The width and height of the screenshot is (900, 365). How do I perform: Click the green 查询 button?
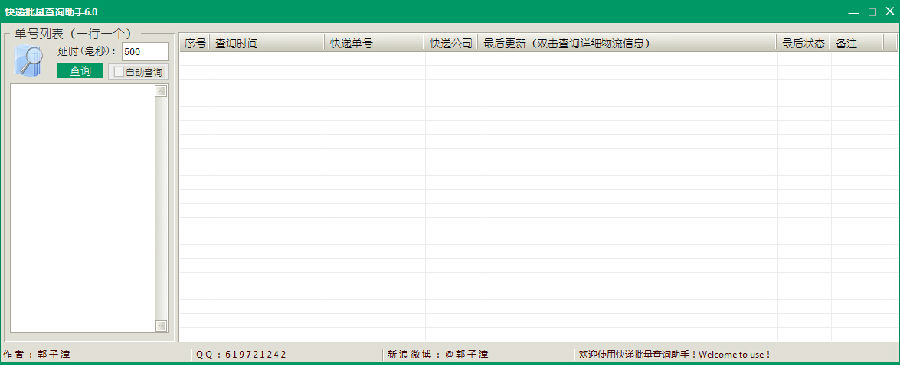point(80,71)
